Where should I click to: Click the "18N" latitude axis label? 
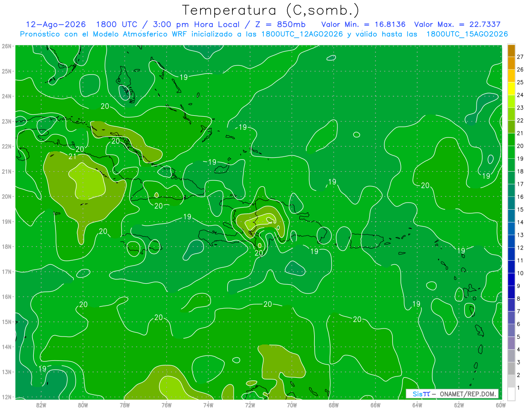coord(7,247)
